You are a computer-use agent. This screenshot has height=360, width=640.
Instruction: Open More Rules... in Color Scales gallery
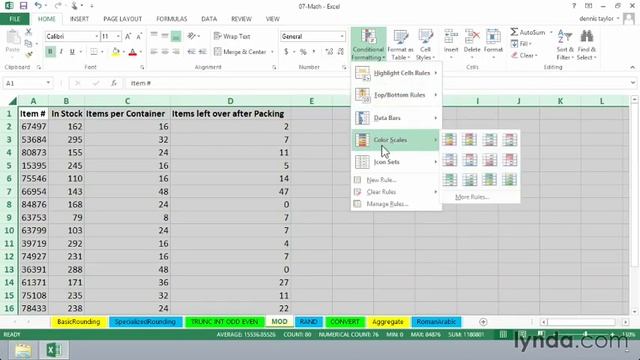(x=472, y=197)
